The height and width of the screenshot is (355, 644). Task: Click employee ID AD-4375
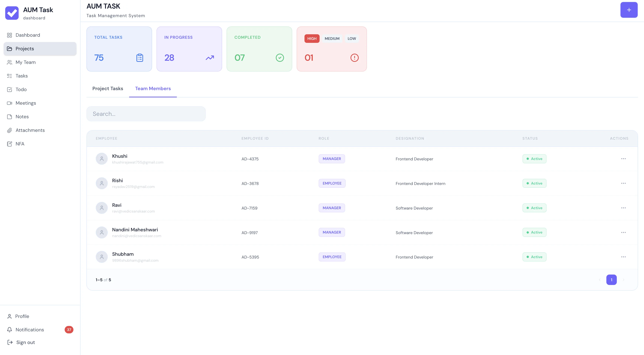click(x=250, y=159)
